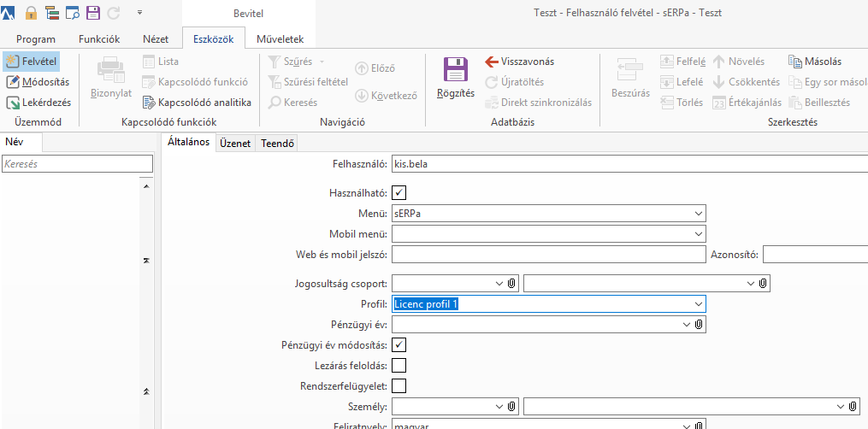Select the Módosítás edit mode icon
Viewport: 868px width, 429px height.
tap(13, 82)
